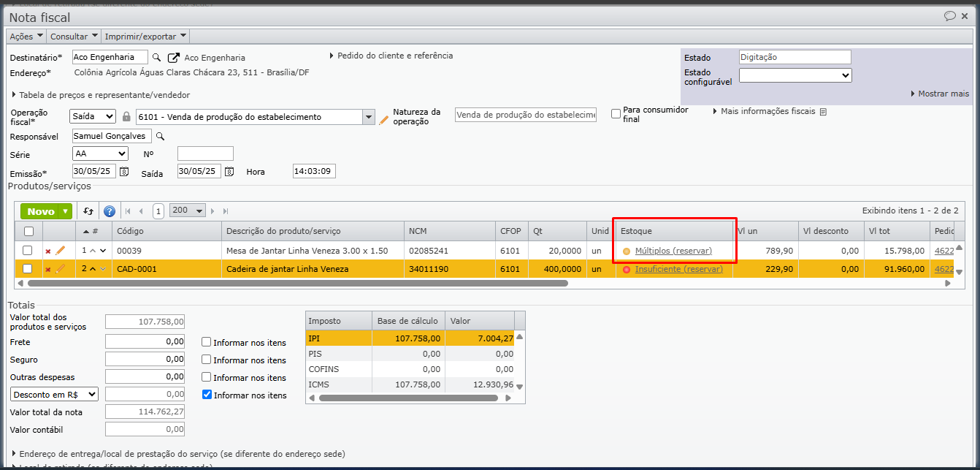
Task: Open the Ações menu
Action: 26,37
